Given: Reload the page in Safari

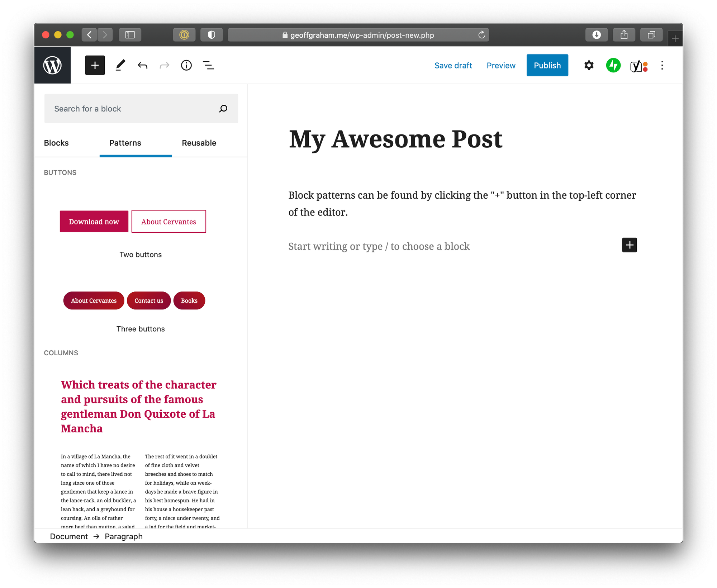Looking at the screenshot, I should (482, 35).
